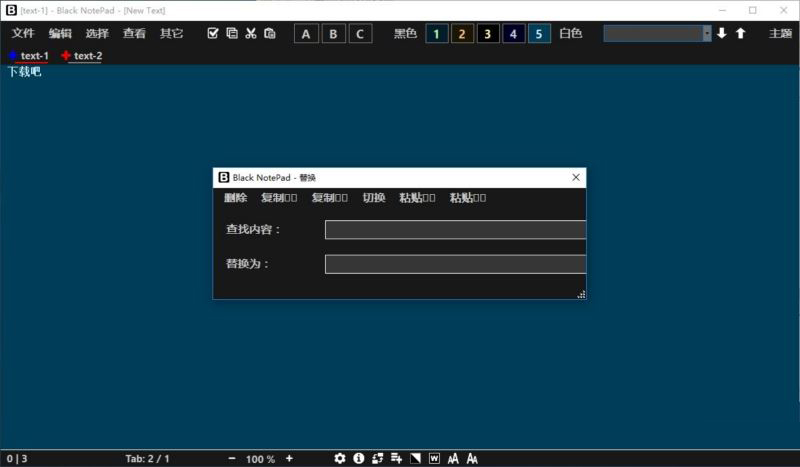
Task: Click 切换 in the replace dialog
Action: pos(373,198)
